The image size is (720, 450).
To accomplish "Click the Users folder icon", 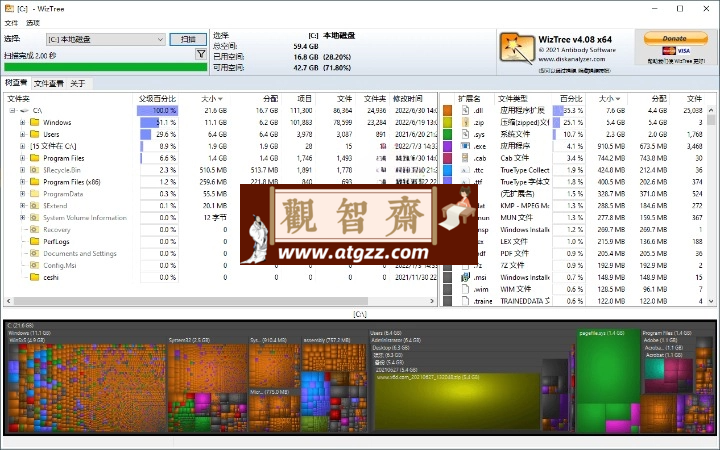I will click(34, 134).
